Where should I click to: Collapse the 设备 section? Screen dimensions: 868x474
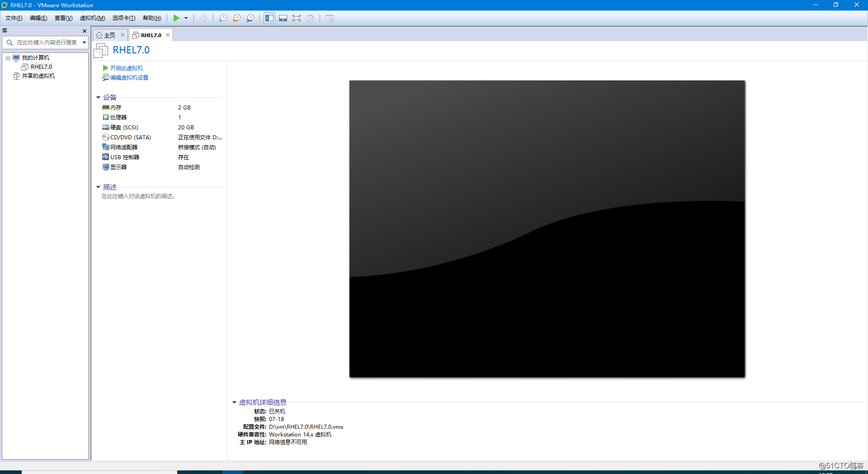[98, 98]
